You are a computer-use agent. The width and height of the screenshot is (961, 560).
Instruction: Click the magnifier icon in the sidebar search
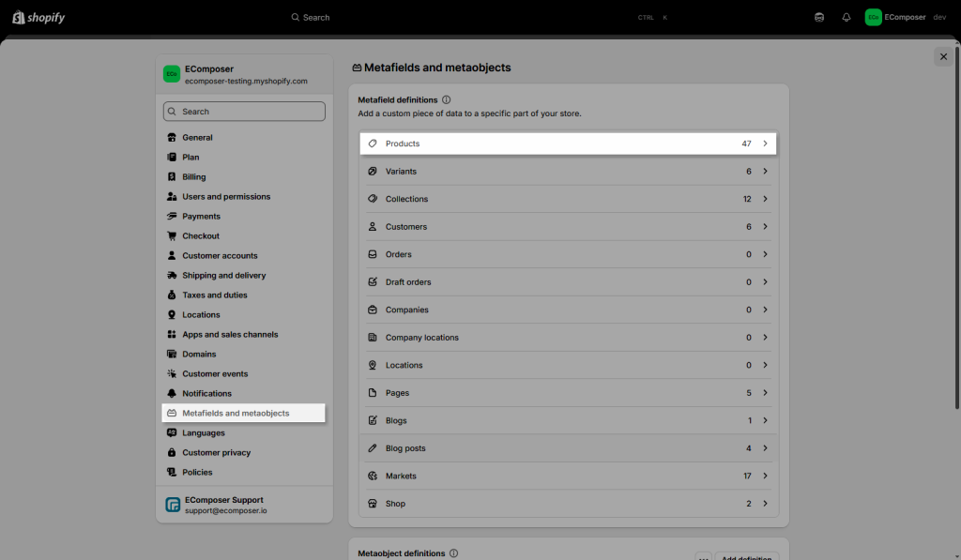click(172, 112)
